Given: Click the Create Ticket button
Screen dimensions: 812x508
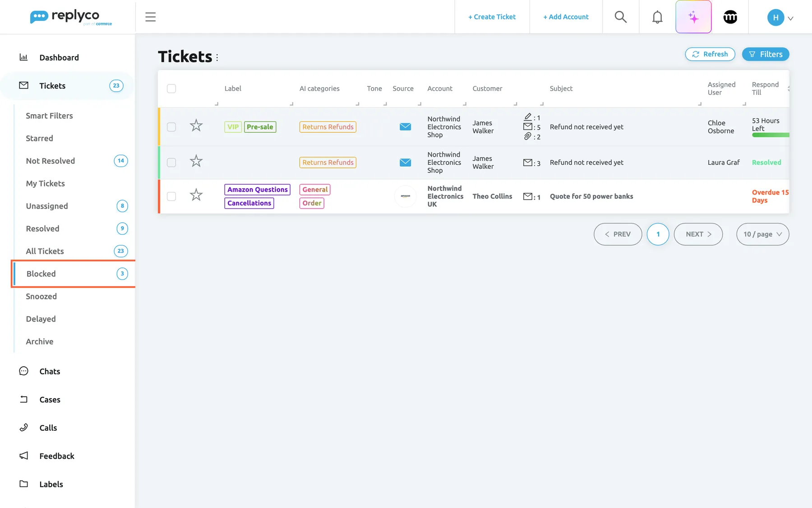Looking at the screenshot, I should click(x=492, y=17).
